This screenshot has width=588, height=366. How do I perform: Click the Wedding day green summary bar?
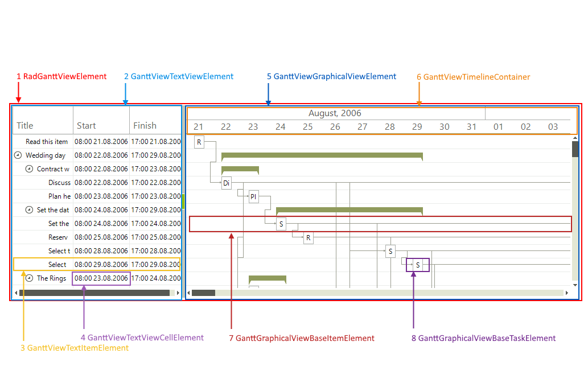(322, 155)
